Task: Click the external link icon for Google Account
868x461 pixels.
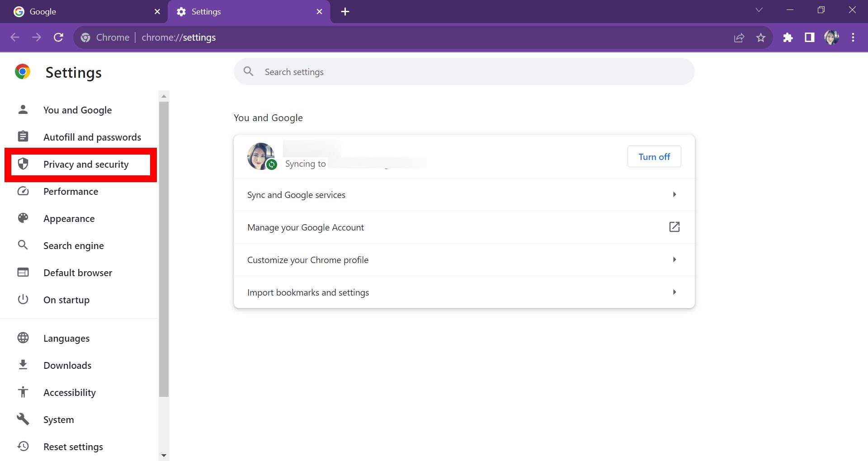Action: pyautogui.click(x=675, y=227)
